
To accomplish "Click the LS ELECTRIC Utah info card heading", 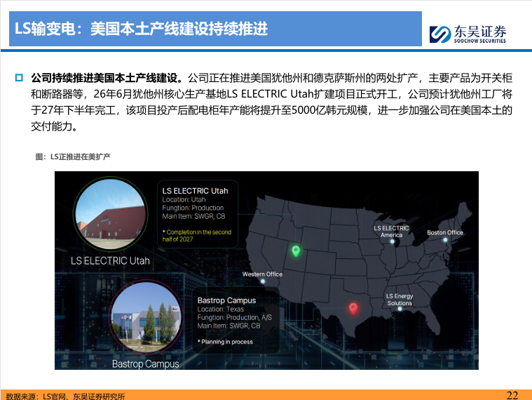I will tap(195, 191).
